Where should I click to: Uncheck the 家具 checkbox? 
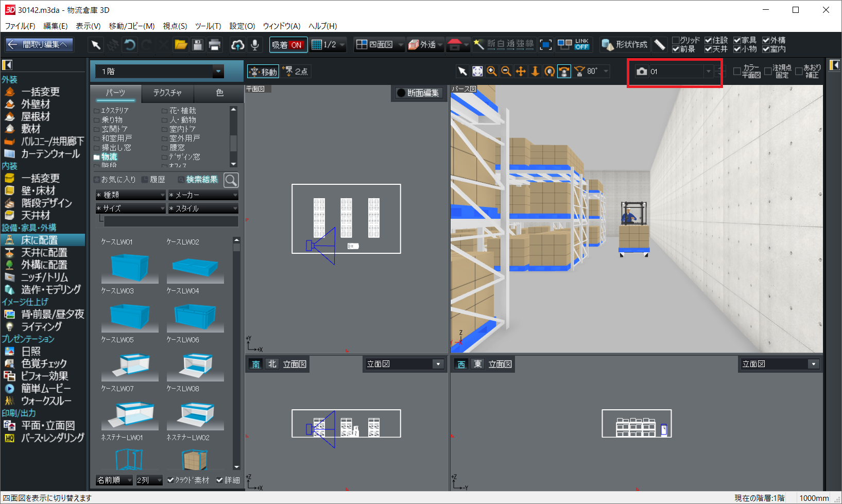(x=737, y=40)
